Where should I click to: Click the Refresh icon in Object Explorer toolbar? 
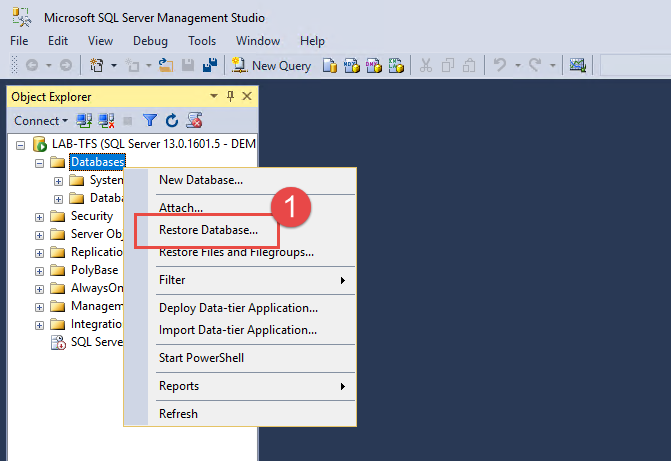click(171, 121)
